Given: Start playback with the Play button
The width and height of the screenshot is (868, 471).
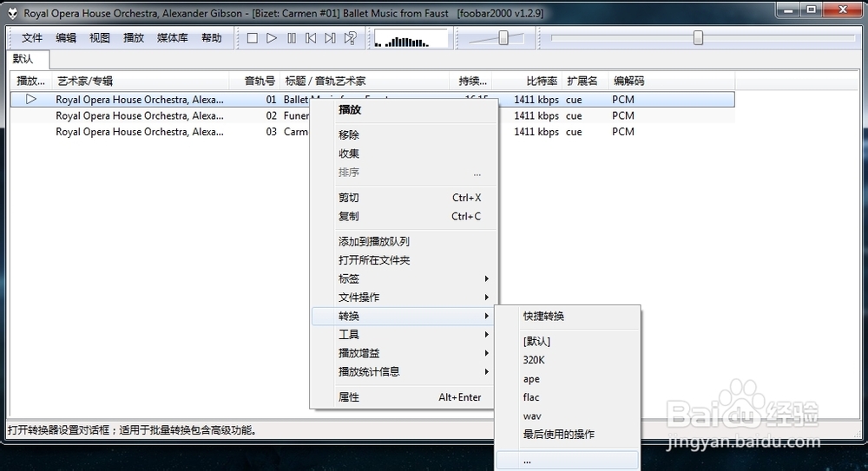Looking at the screenshot, I should [271, 38].
